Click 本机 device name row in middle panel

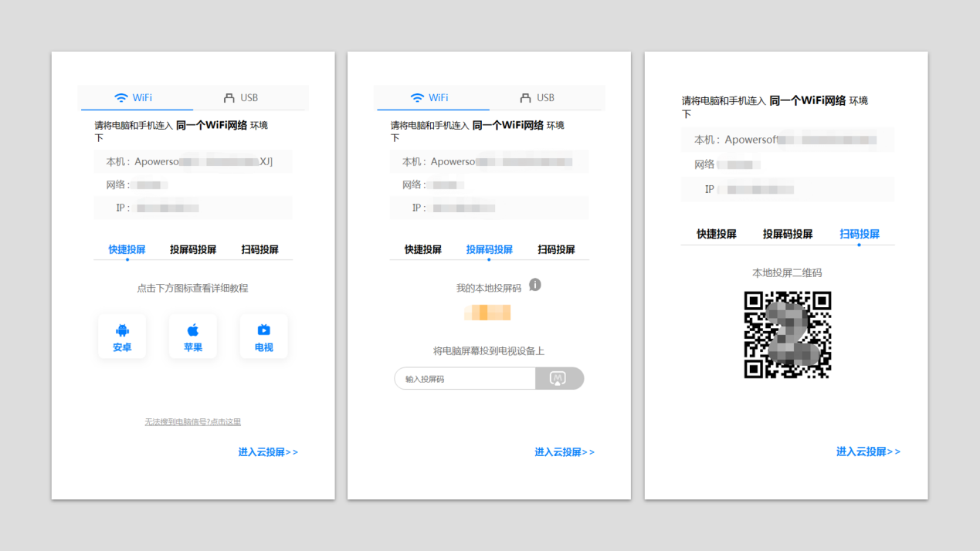[490, 161]
